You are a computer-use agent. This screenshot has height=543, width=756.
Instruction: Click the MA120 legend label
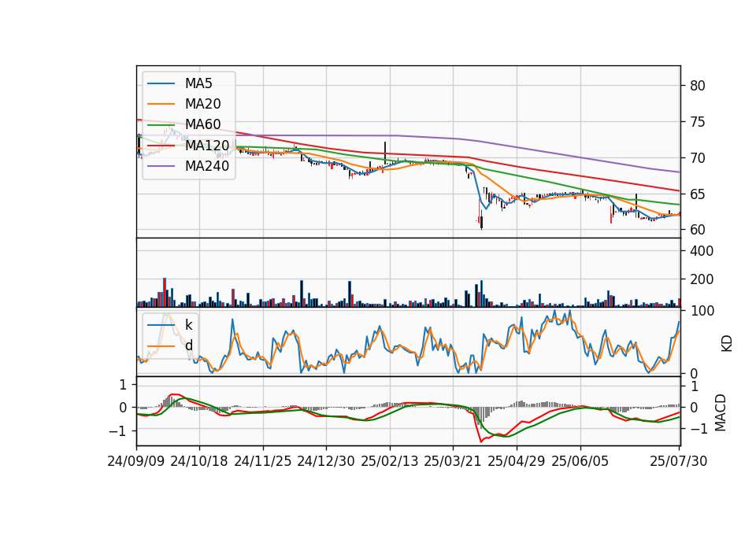[207, 145]
